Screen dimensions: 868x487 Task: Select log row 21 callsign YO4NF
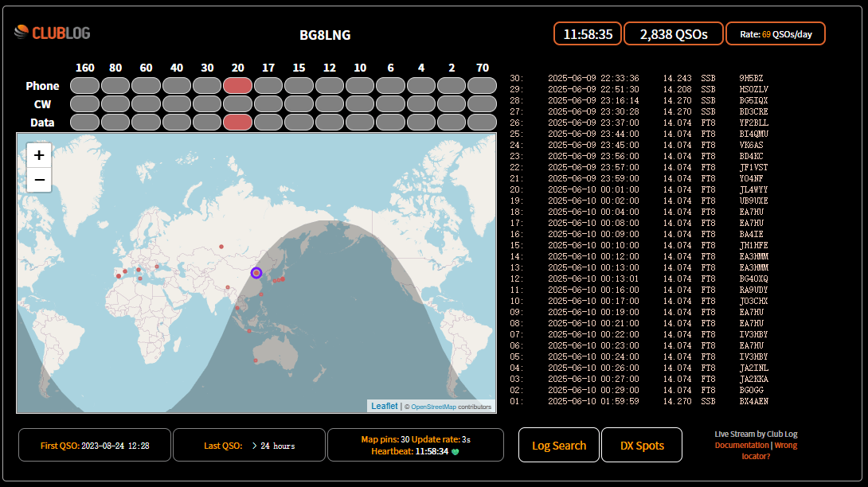[x=751, y=178]
